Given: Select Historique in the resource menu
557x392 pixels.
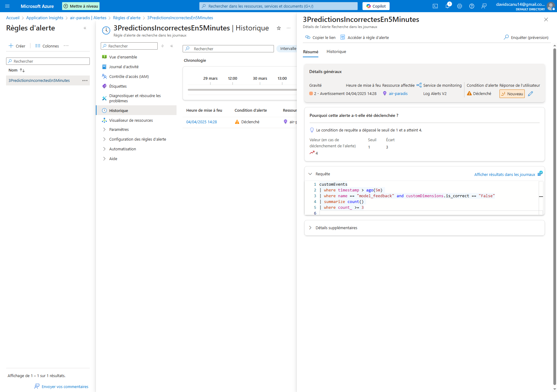Looking at the screenshot, I should [136, 110].
